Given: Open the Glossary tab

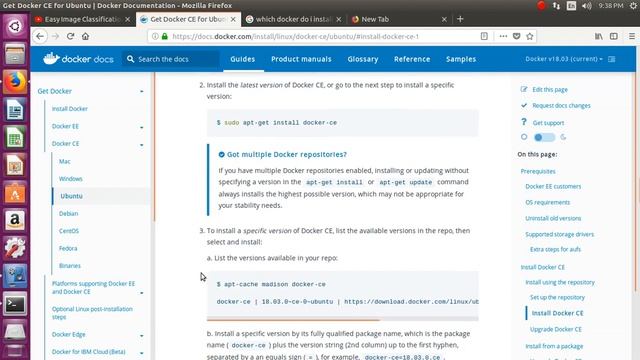Looking at the screenshot, I should coord(363,59).
